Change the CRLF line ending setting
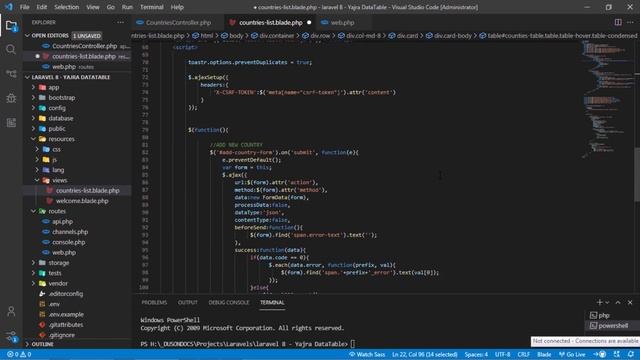The height and width of the screenshot is (360, 640). click(524, 354)
